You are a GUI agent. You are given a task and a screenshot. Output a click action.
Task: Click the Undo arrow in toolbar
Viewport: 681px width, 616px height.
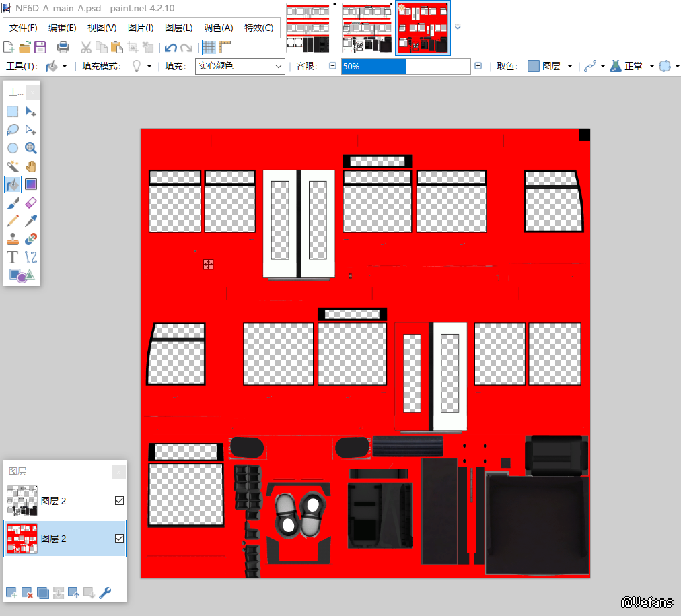[x=171, y=47]
